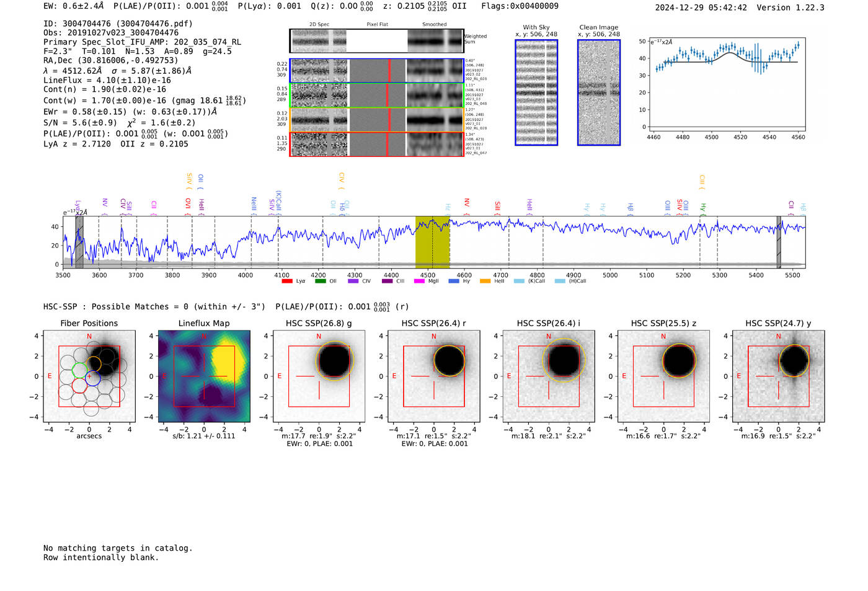Click the '2D Spec' column header
868x591 pixels.
tap(319, 25)
